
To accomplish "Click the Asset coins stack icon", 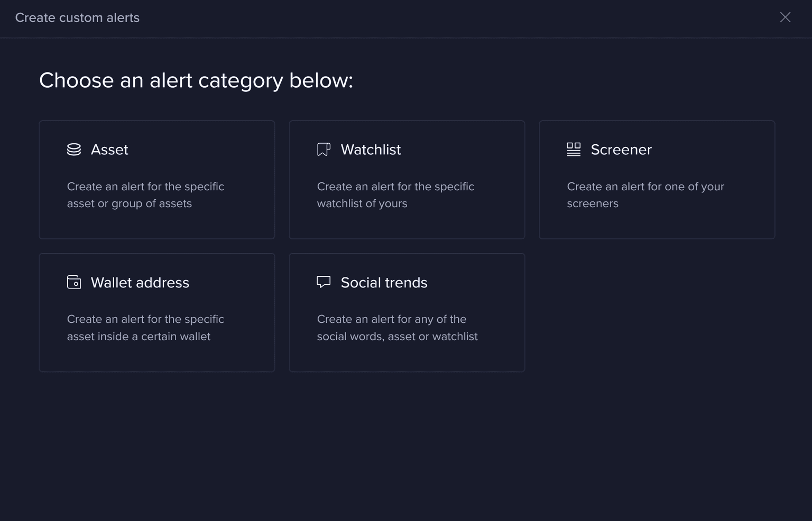I will coord(74,150).
